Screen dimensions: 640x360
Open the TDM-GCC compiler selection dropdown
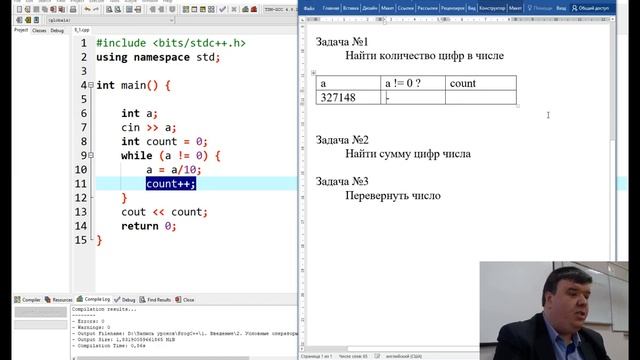(281, 9)
